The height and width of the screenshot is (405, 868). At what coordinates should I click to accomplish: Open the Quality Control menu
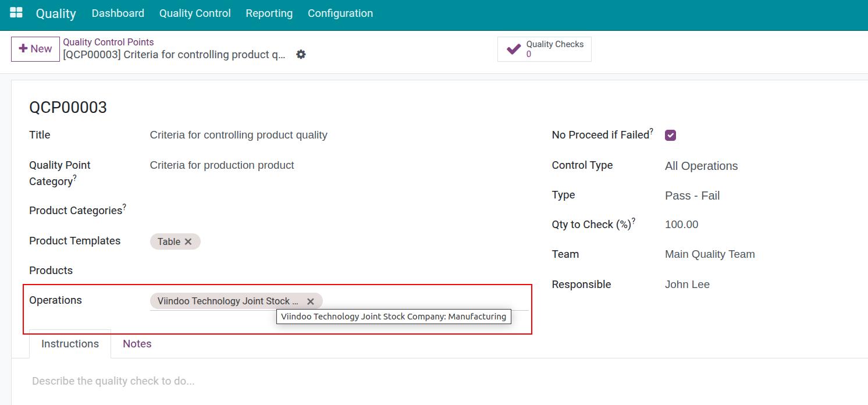[x=195, y=13]
